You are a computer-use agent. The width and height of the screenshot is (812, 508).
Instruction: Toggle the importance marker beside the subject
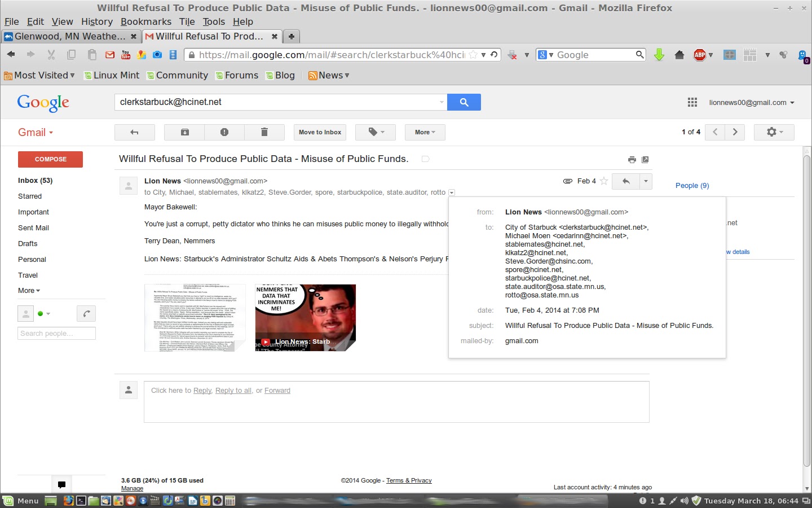[426, 159]
